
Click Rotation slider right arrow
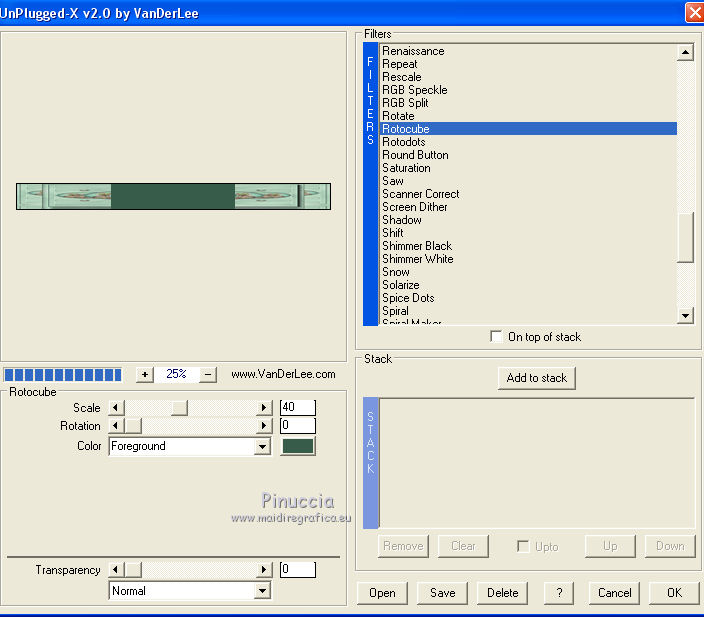click(265, 426)
